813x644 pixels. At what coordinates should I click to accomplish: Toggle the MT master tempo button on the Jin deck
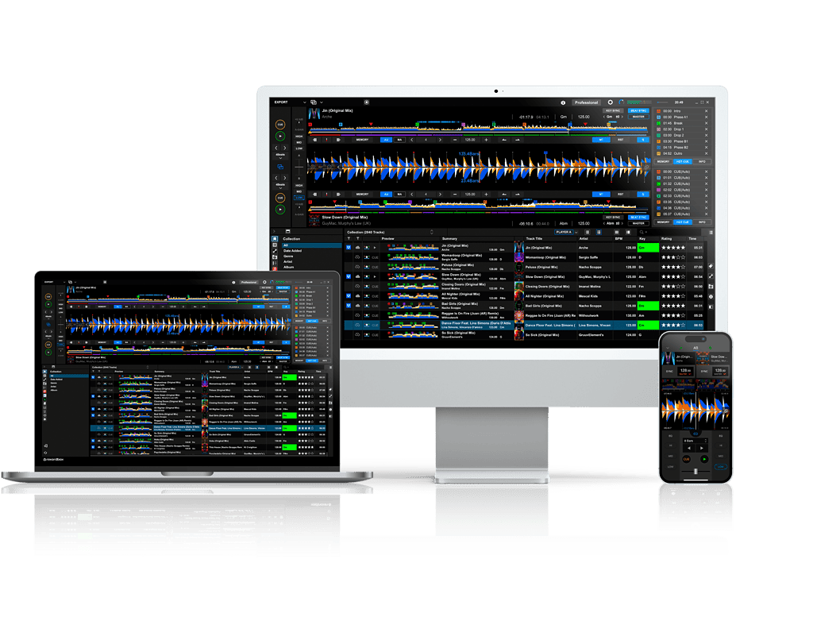point(602,140)
